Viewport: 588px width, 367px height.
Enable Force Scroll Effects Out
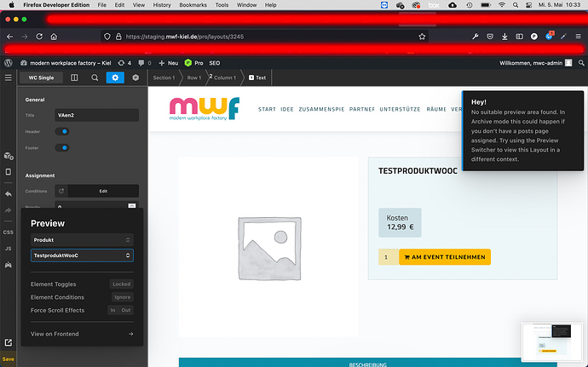point(126,311)
